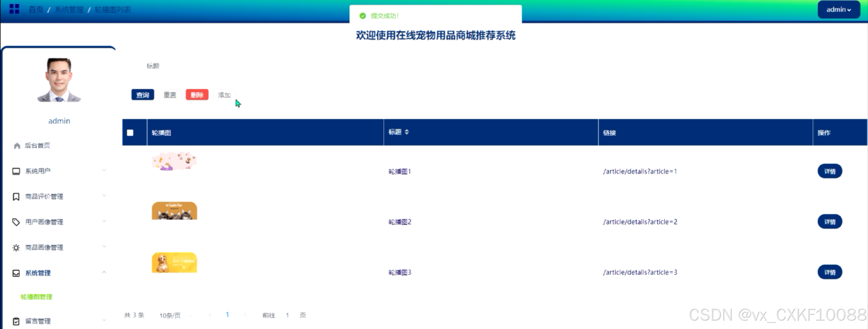Click the home icon beside 后台首页
The image size is (868, 329).
(17, 146)
